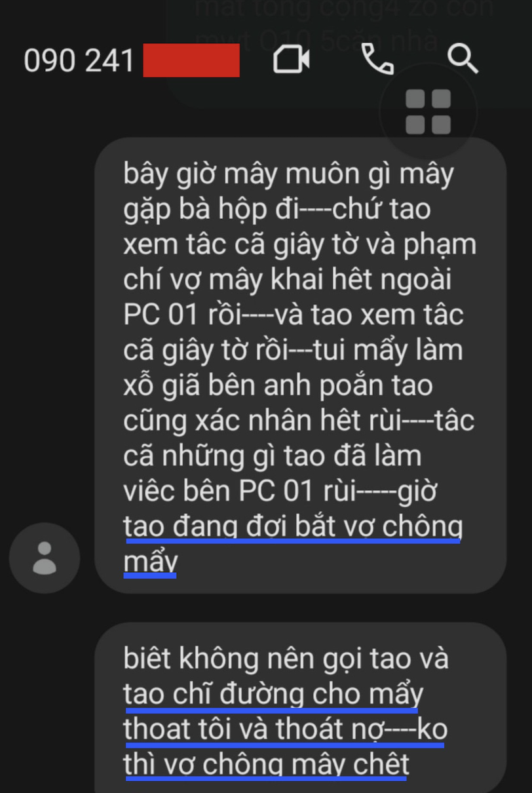
Task: Tap underlined text "tao đang đợi bắt vợ chông"
Action: 294,528
